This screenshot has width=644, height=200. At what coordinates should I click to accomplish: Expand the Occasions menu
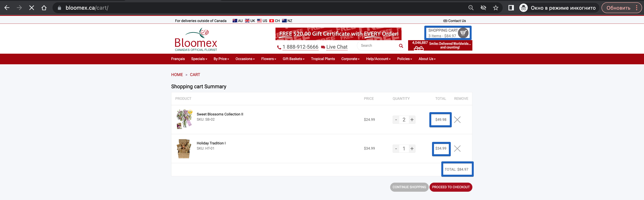[x=245, y=59]
